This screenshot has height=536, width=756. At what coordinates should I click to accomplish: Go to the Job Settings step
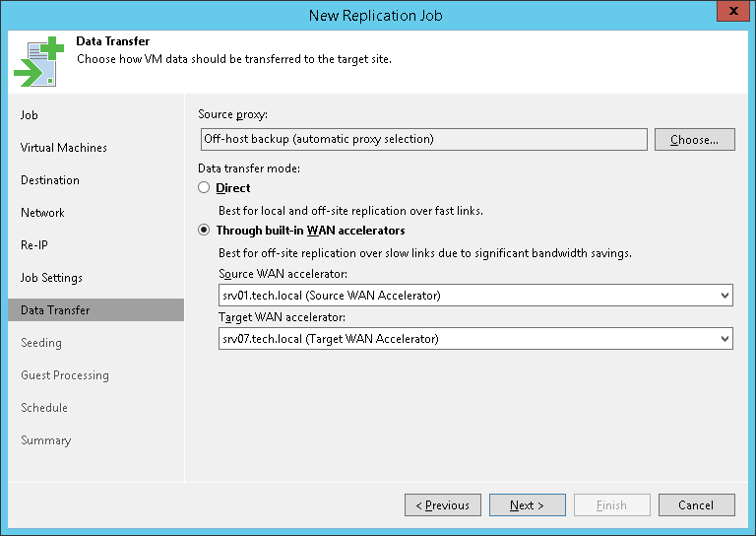tap(51, 278)
